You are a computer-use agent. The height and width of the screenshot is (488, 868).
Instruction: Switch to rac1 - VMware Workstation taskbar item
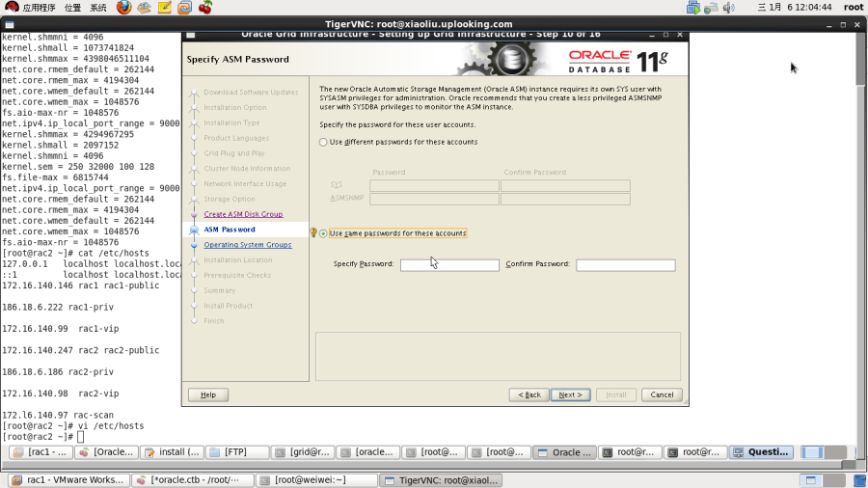69,480
